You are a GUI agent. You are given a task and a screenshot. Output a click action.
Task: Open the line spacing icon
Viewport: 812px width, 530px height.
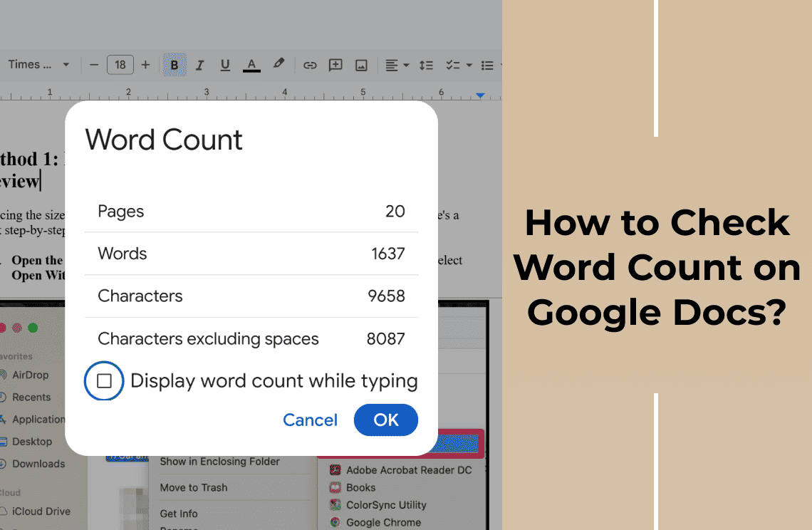(x=426, y=65)
